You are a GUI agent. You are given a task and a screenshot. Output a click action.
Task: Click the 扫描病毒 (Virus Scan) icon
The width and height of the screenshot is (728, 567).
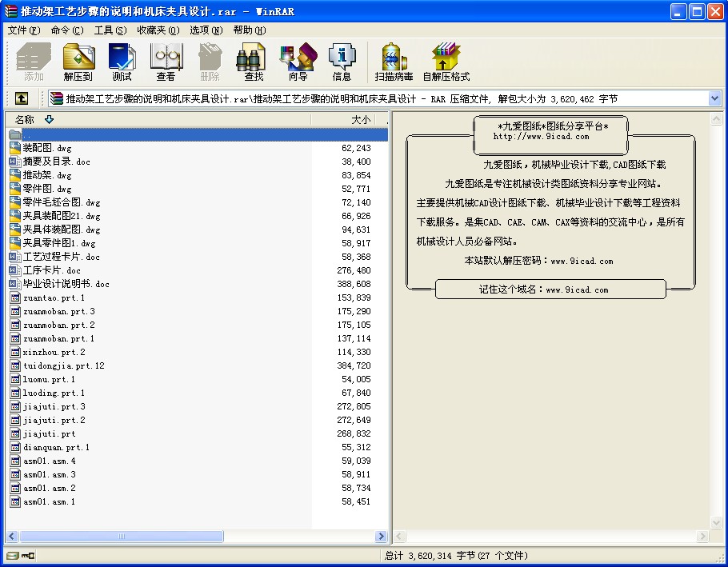394,62
